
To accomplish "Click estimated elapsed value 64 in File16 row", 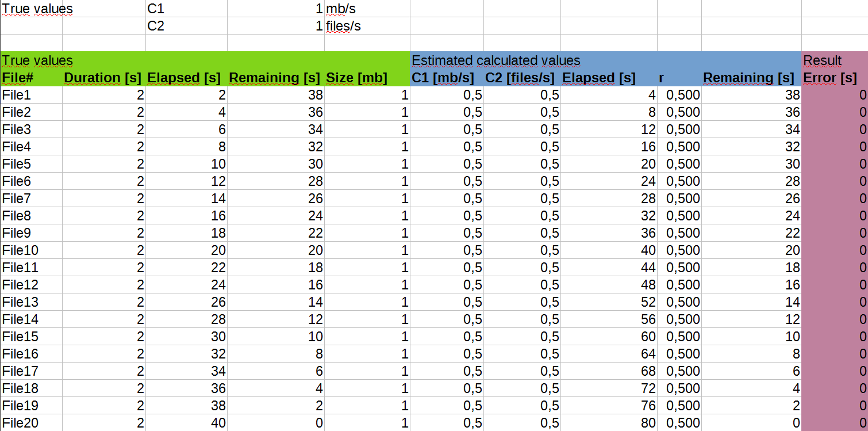I will (x=609, y=354).
